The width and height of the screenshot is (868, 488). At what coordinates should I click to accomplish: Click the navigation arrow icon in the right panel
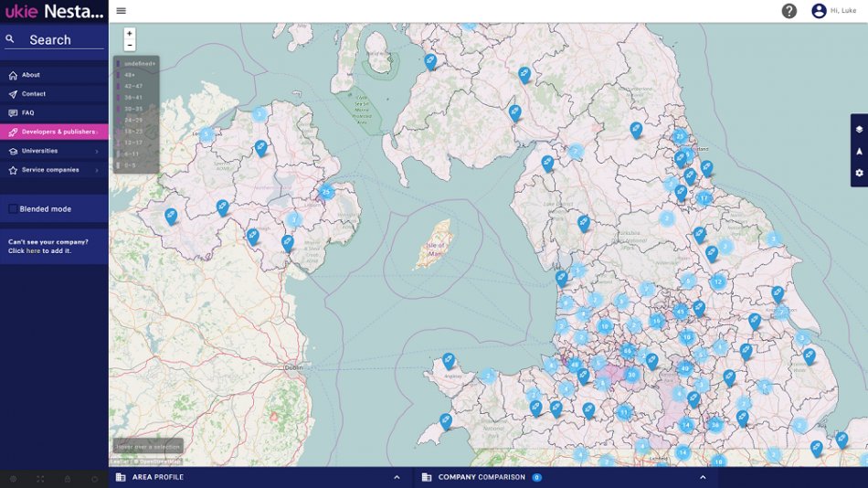pyautogui.click(x=859, y=151)
